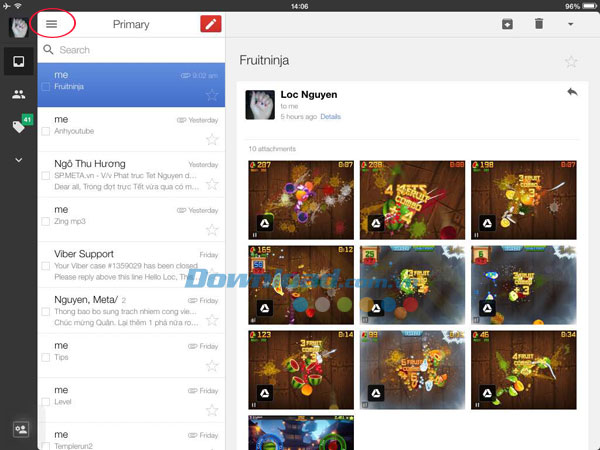Open the more-options dropdown arrow in toolbar
This screenshot has height=450, width=600.
[x=571, y=24]
